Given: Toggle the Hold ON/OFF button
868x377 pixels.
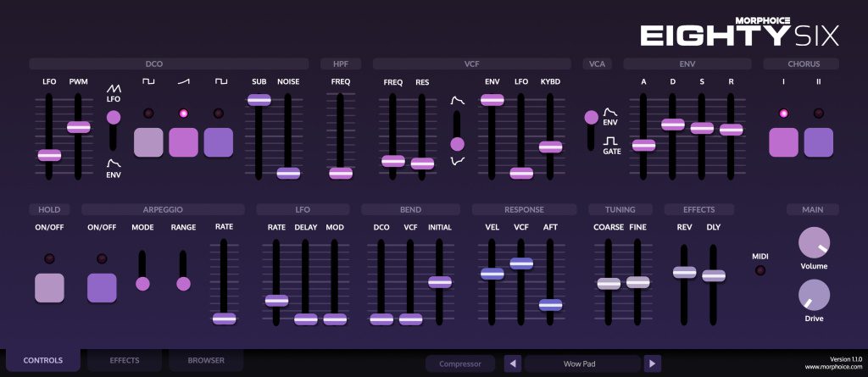Looking at the screenshot, I should coord(49,288).
